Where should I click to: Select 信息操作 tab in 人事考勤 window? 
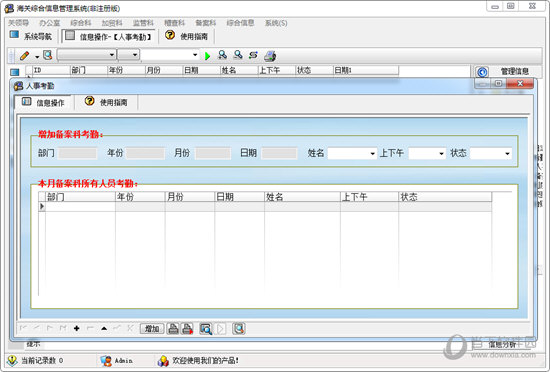[43, 102]
